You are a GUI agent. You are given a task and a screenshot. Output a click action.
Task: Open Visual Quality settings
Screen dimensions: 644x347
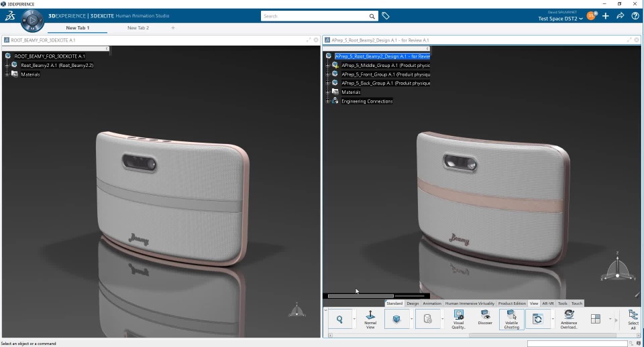459,318
